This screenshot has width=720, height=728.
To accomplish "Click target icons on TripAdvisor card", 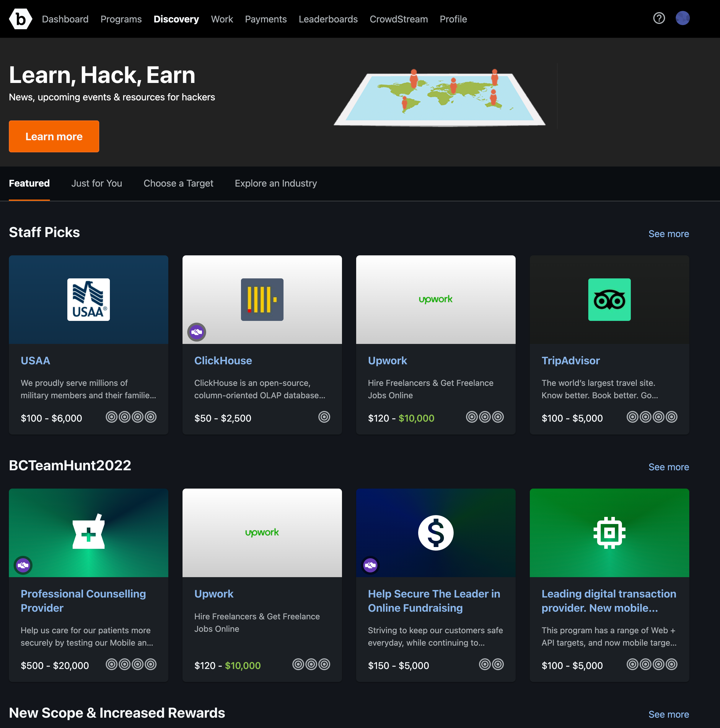I will 652,417.
